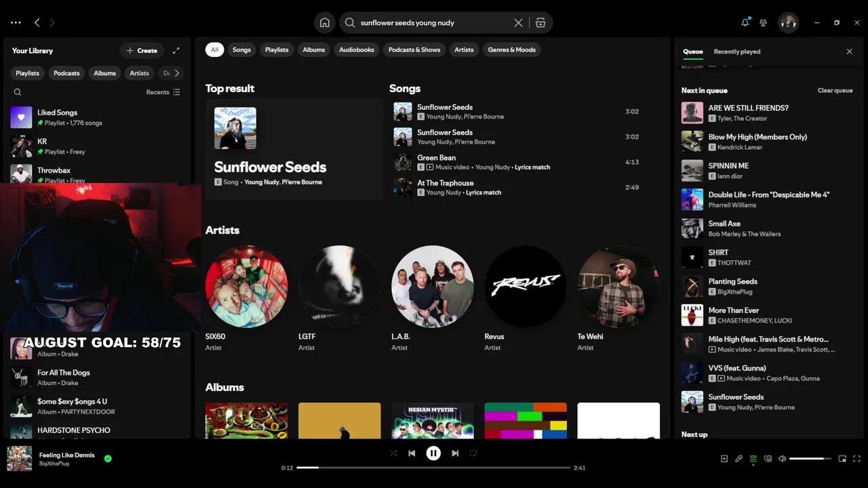Mute the volume speaker icon
The height and width of the screenshot is (488, 868).
point(782,459)
